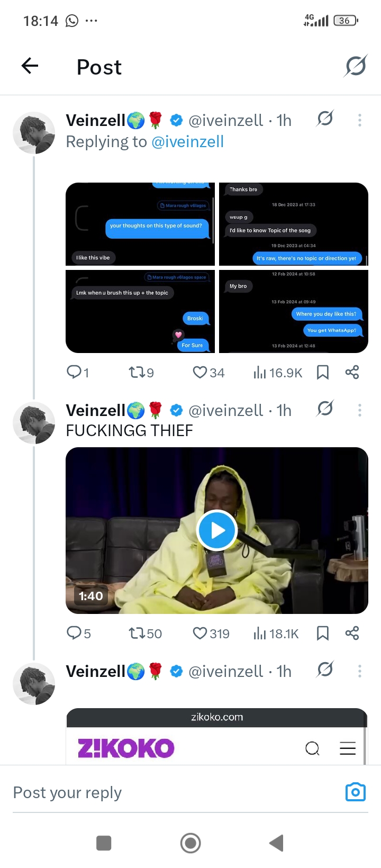Like the post with 34 likes
381x868 pixels.
coord(200,373)
